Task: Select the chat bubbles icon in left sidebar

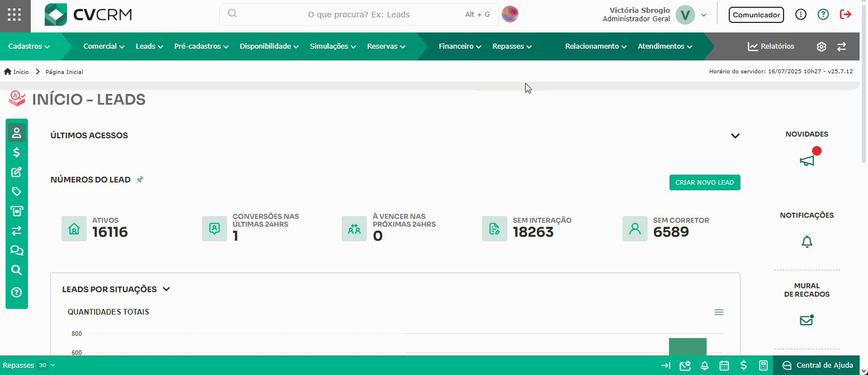Action: 17,250
